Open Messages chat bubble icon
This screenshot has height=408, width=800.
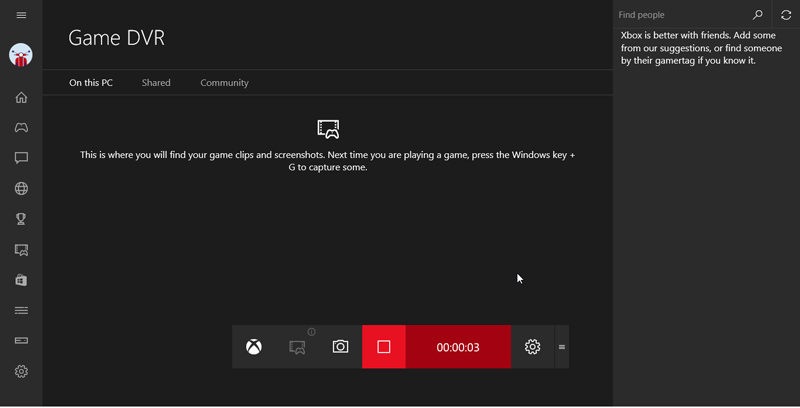[x=21, y=158]
